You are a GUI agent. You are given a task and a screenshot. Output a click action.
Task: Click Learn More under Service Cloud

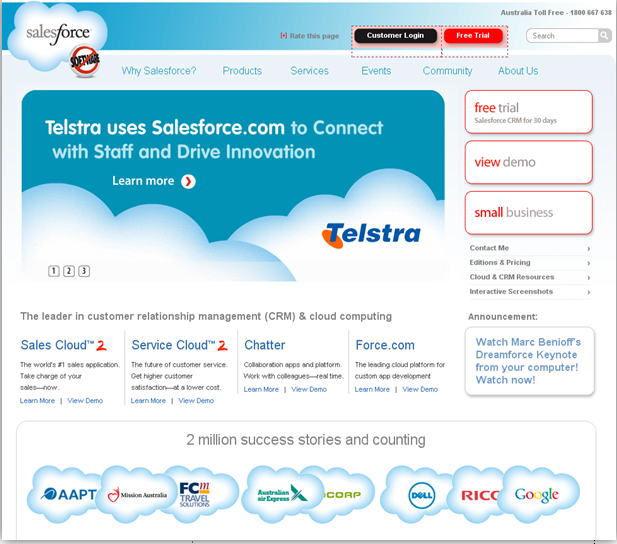(x=148, y=401)
